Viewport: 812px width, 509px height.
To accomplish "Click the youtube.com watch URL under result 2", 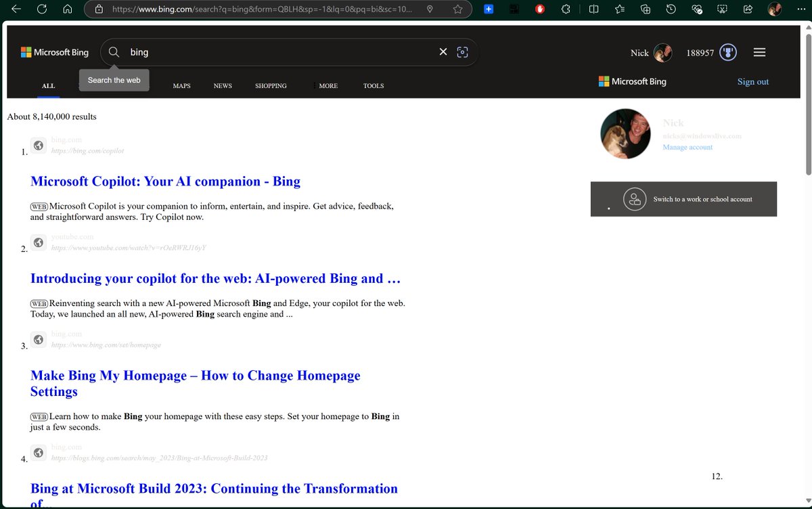I will click(128, 248).
